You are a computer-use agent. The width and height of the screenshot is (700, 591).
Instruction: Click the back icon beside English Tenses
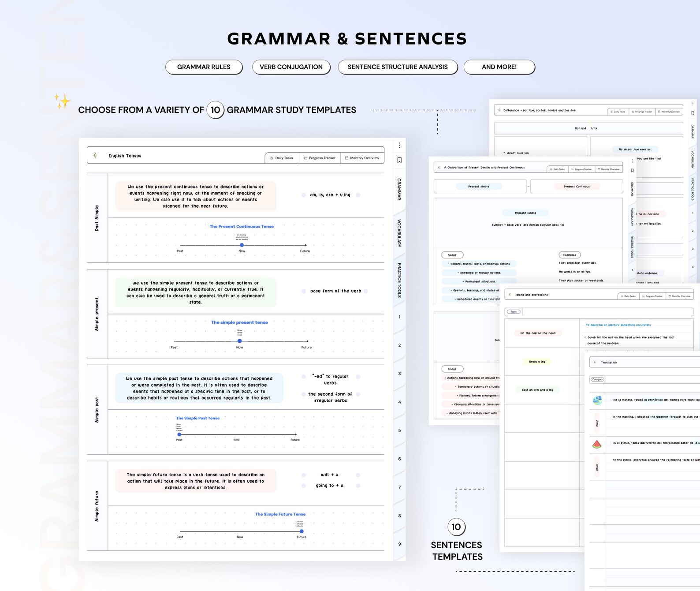(x=95, y=155)
